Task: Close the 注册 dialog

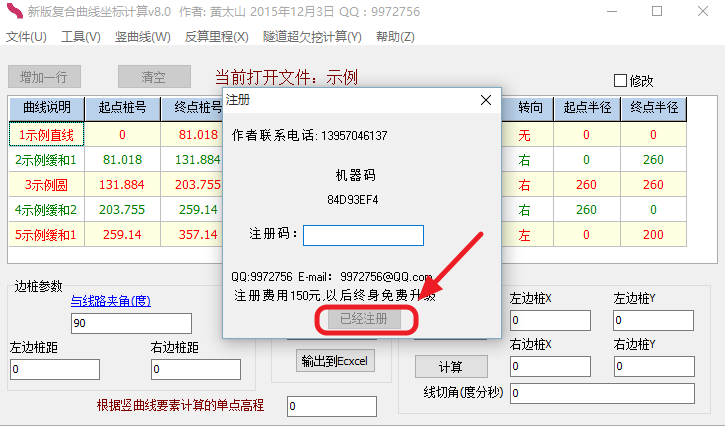Action: coord(485,100)
